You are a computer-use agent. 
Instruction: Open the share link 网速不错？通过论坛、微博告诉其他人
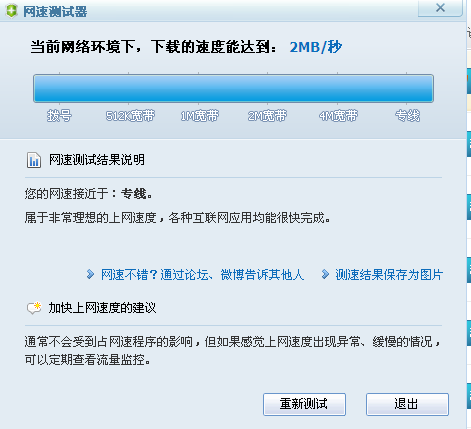202,275
